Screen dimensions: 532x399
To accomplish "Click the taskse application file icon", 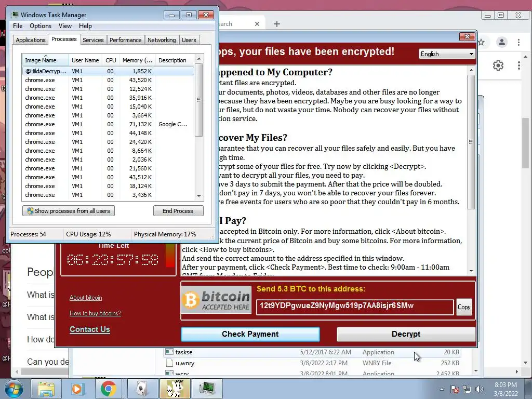I will [169, 352].
